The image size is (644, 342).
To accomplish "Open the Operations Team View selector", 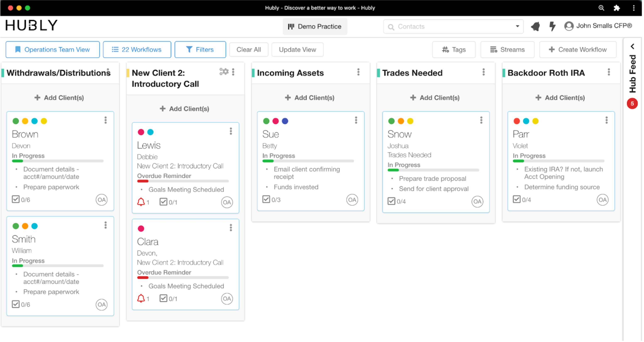I will 53,49.
